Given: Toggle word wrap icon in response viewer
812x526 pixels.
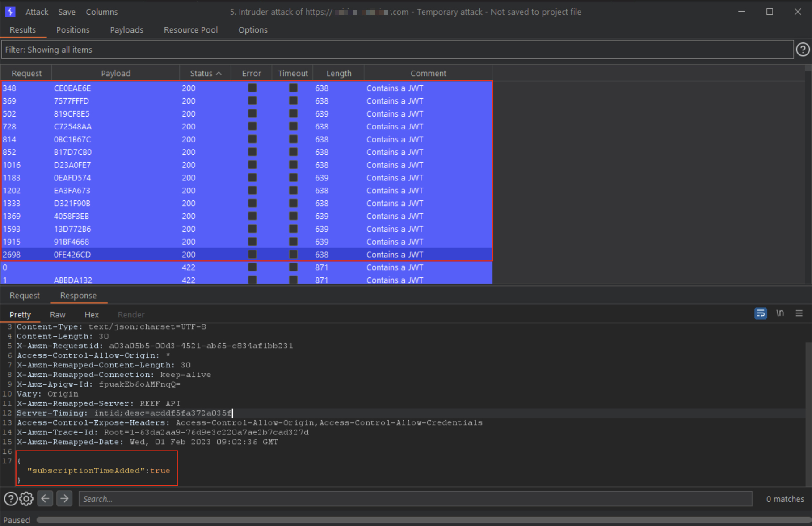Looking at the screenshot, I should pyautogui.click(x=760, y=313).
